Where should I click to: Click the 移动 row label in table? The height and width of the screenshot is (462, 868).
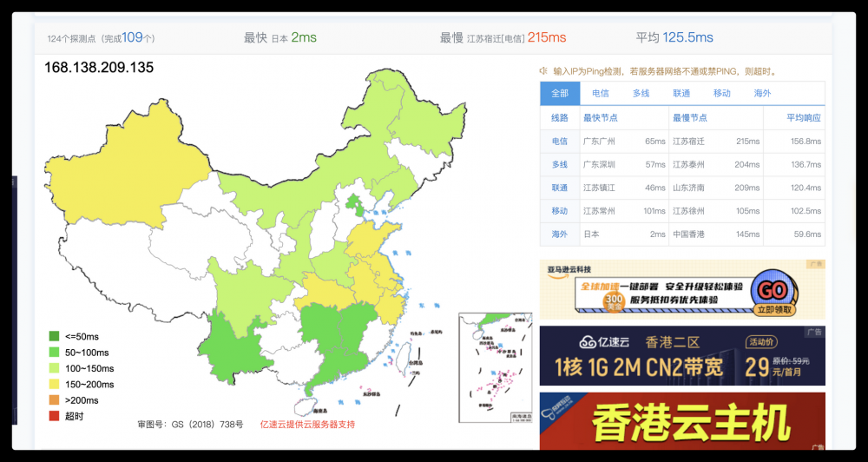pos(560,211)
